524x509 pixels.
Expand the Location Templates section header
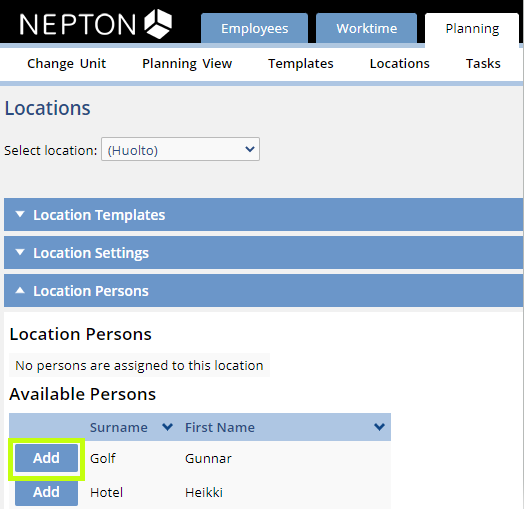(263, 215)
